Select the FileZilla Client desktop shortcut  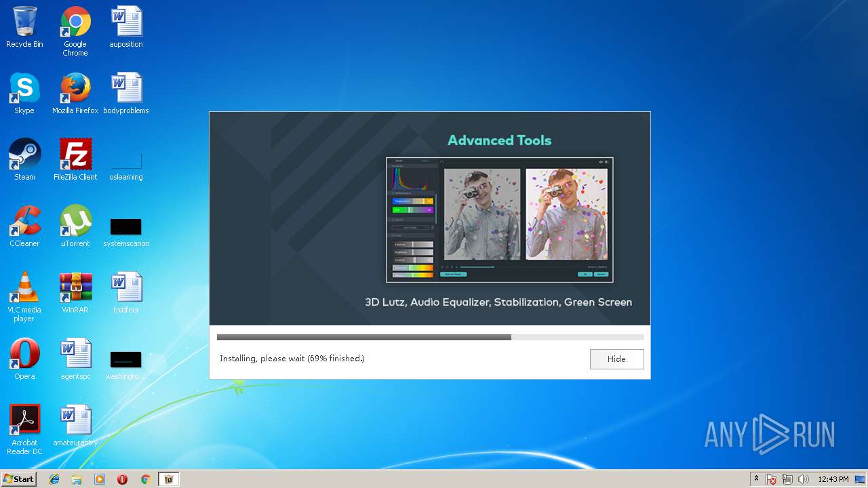(75, 160)
